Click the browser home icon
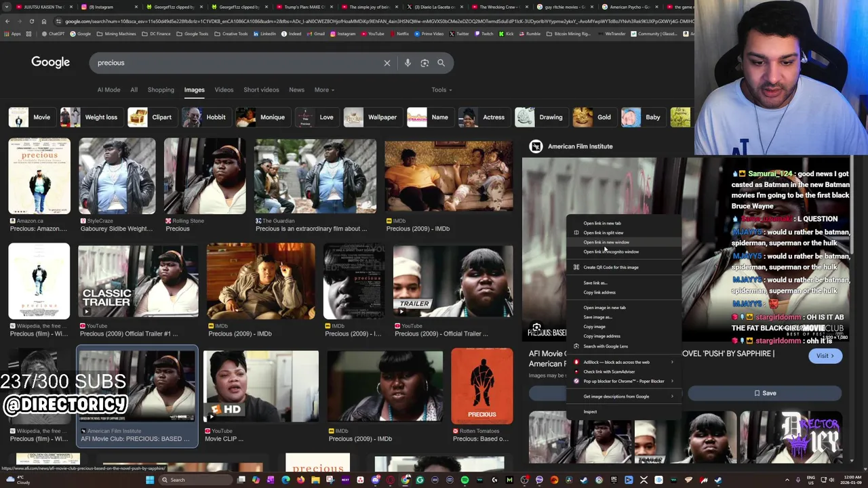Screen dimensions: 868x488 coord(43,21)
